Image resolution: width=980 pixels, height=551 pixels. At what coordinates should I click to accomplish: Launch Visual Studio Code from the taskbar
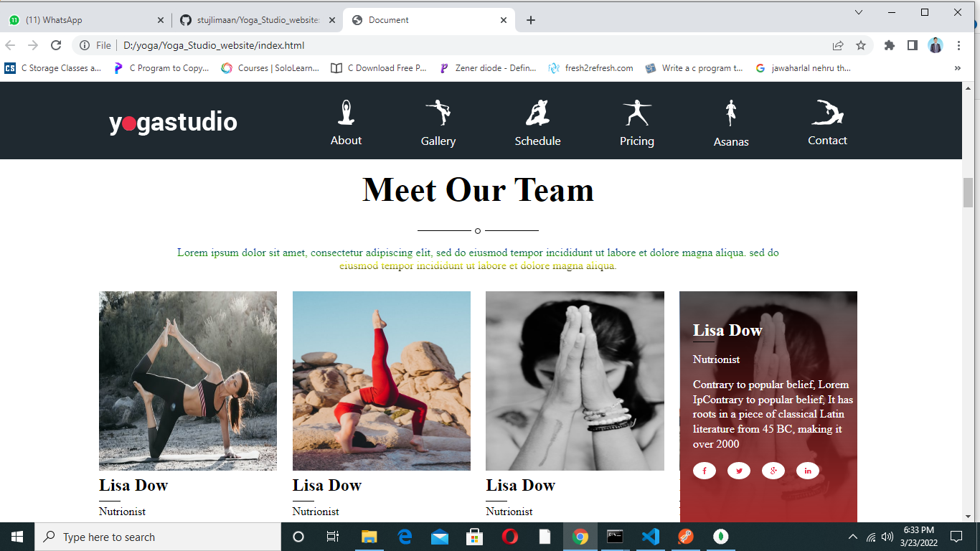tap(651, 537)
